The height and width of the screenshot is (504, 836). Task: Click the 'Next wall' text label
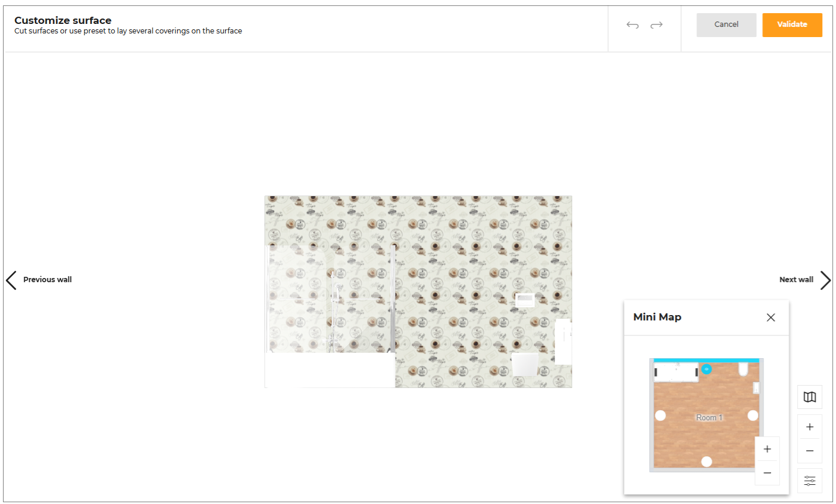[x=796, y=280]
